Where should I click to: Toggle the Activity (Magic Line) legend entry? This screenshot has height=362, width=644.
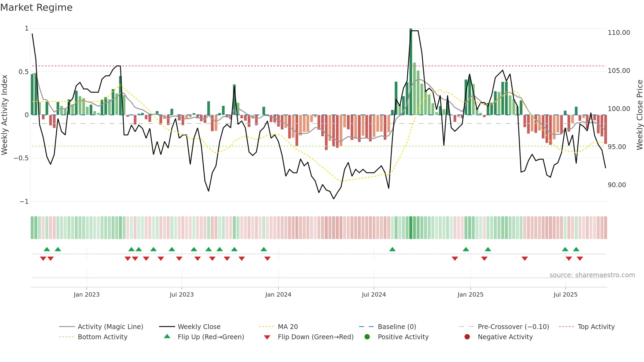pos(101,327)
